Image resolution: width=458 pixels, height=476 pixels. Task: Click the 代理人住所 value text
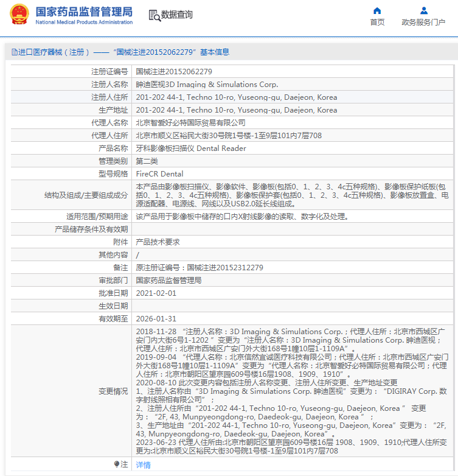[229, 135]
